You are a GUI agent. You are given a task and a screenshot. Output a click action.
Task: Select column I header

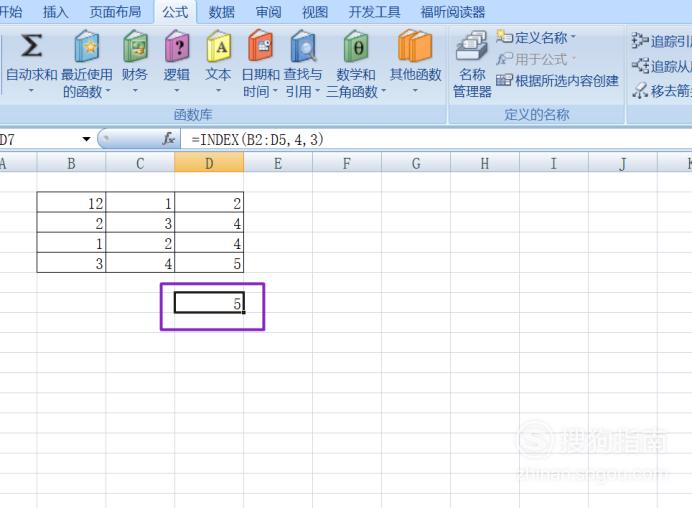(x=553, y=163)
